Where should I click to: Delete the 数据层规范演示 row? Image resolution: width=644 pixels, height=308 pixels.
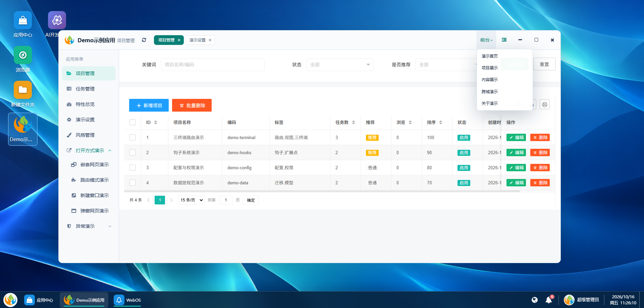coord(540,183)
